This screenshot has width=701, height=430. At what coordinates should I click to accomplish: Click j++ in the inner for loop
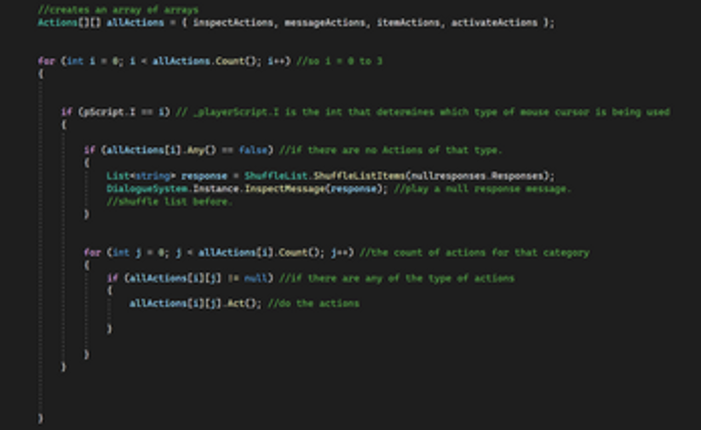340,253
